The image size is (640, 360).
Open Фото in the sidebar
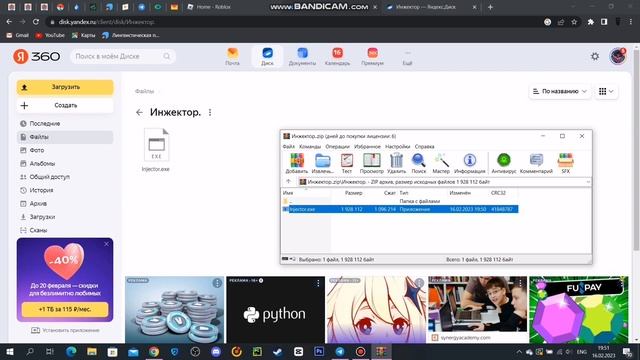tap(65, 150)
